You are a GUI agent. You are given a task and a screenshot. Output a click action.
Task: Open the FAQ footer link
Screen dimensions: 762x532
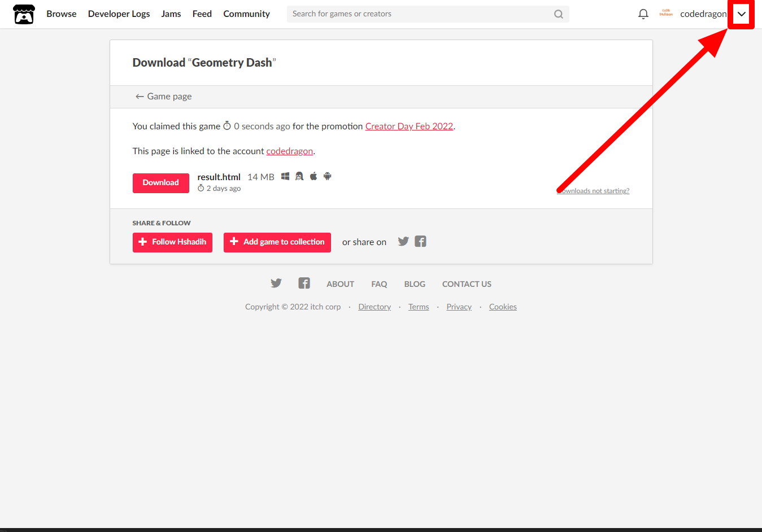tap(379, 284)
